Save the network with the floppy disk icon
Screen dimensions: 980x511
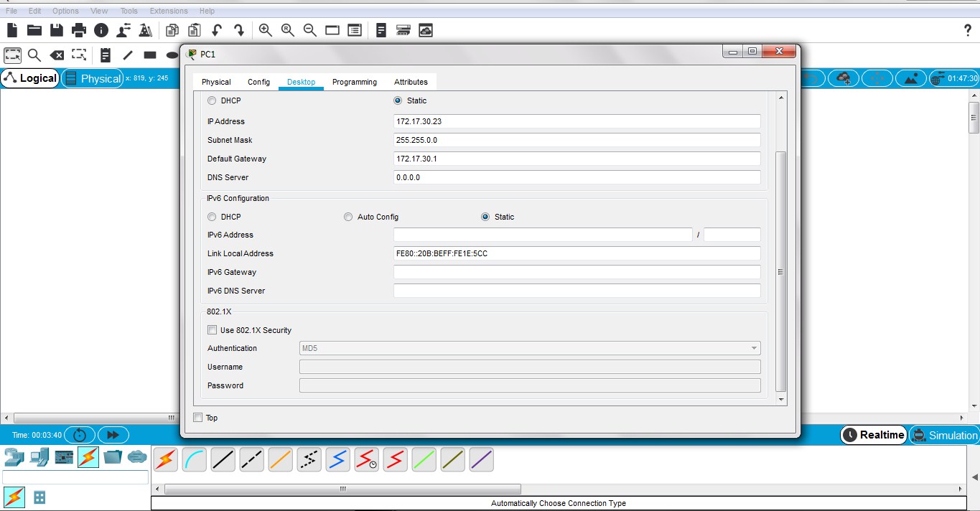[57, 30]
